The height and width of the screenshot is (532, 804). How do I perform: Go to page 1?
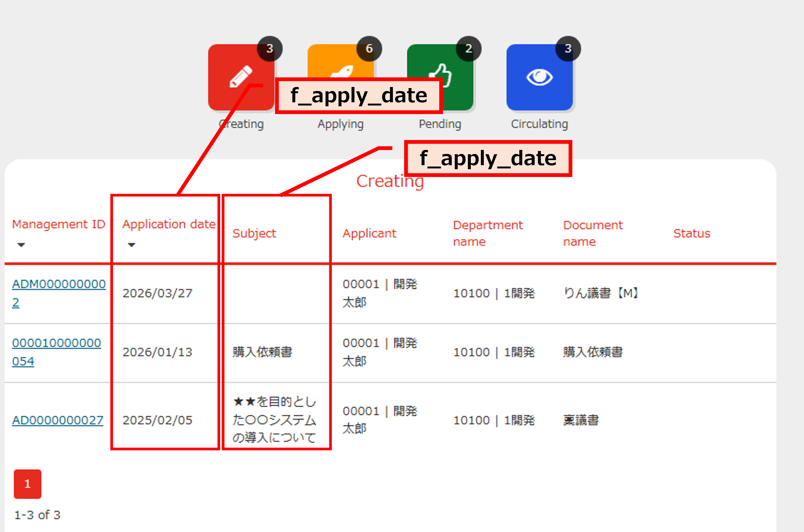coord(28,484)
